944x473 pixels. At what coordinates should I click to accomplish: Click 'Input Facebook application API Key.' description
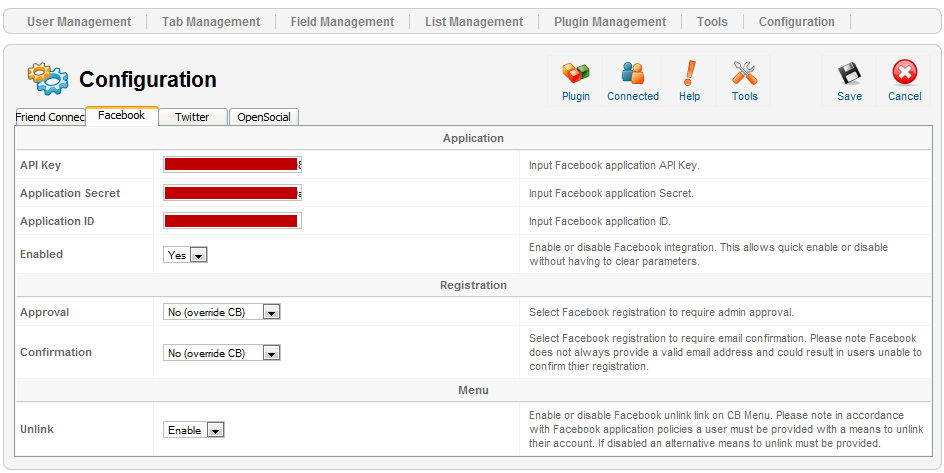coord(614,165)
